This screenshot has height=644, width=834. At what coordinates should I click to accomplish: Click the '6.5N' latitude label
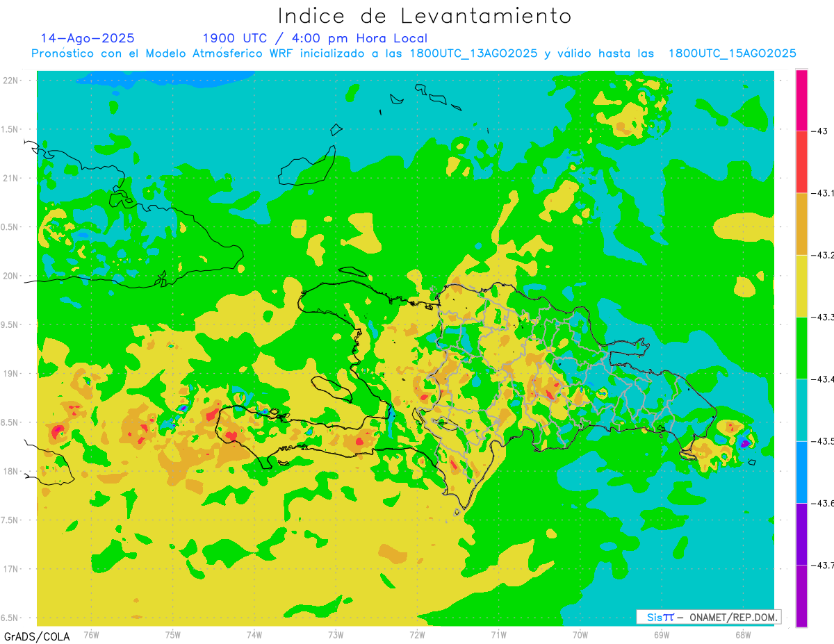(10, 618)
